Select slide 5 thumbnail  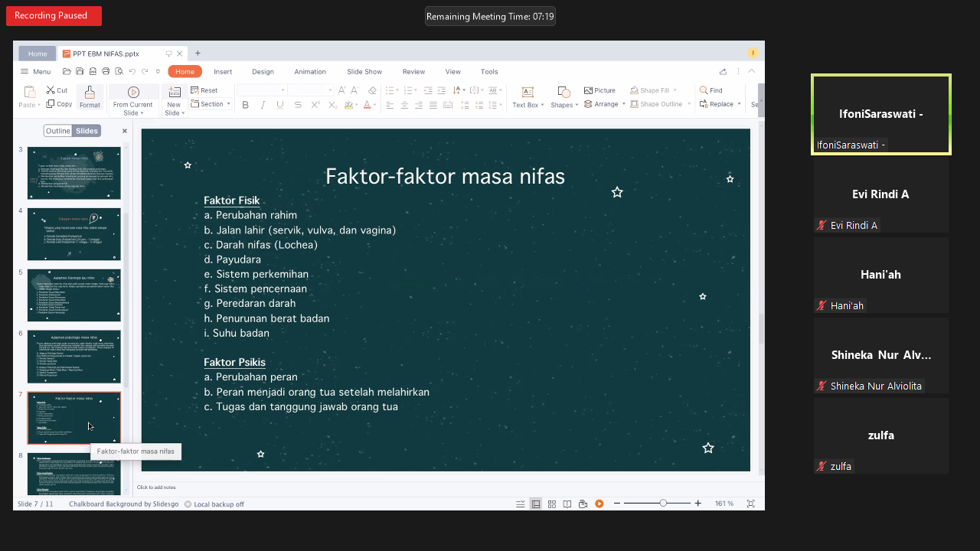74,295
